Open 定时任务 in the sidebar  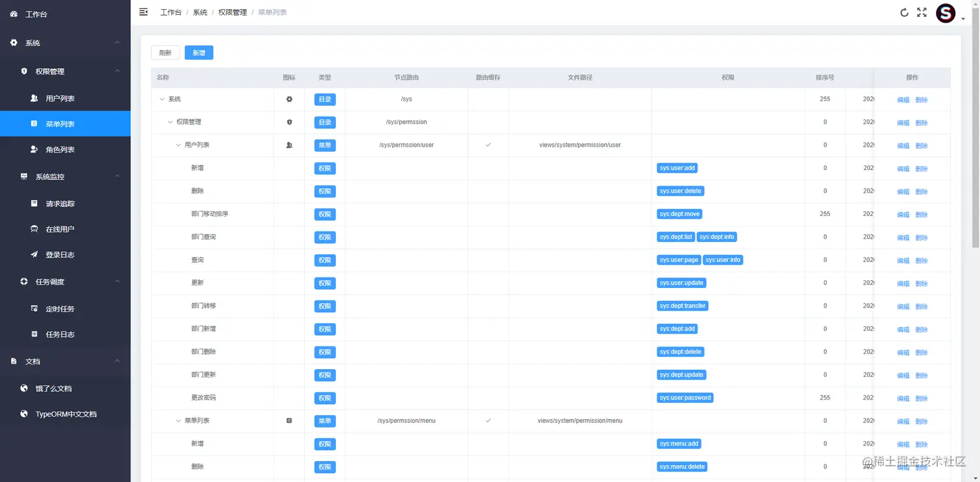65,309
